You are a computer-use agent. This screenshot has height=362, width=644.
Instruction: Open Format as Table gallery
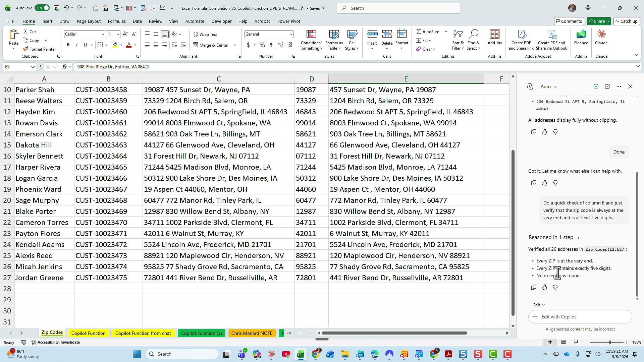334,40
